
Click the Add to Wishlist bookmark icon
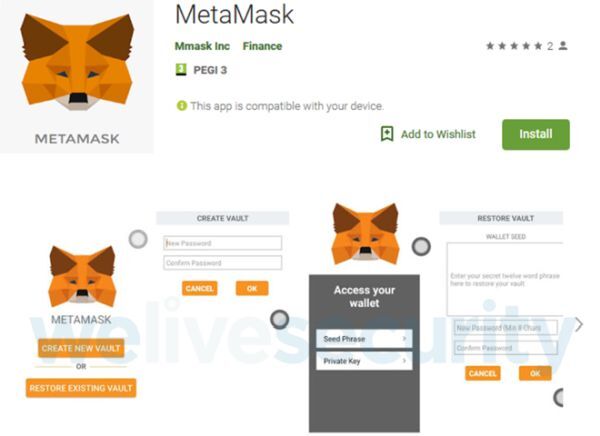(387, 134)
